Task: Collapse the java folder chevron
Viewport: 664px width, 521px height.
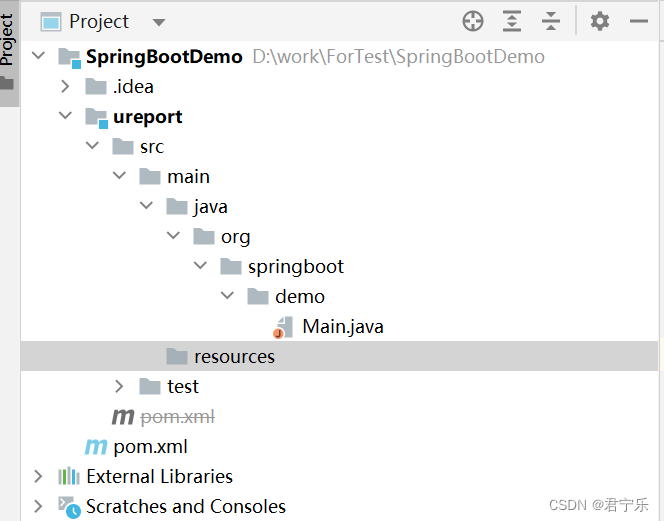Action: click(147, 205)
